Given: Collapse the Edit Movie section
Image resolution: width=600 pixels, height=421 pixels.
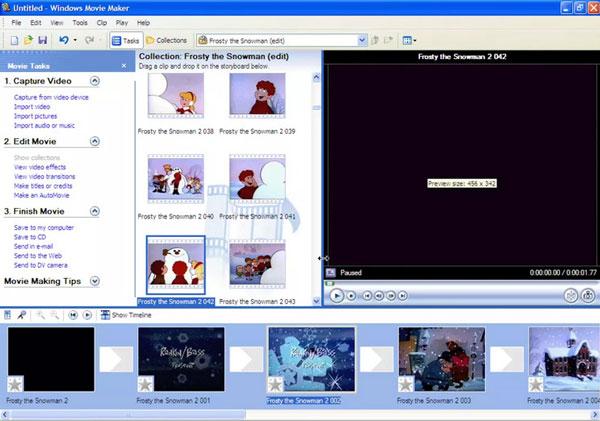Looking at the screenshot, I should 95,141.
